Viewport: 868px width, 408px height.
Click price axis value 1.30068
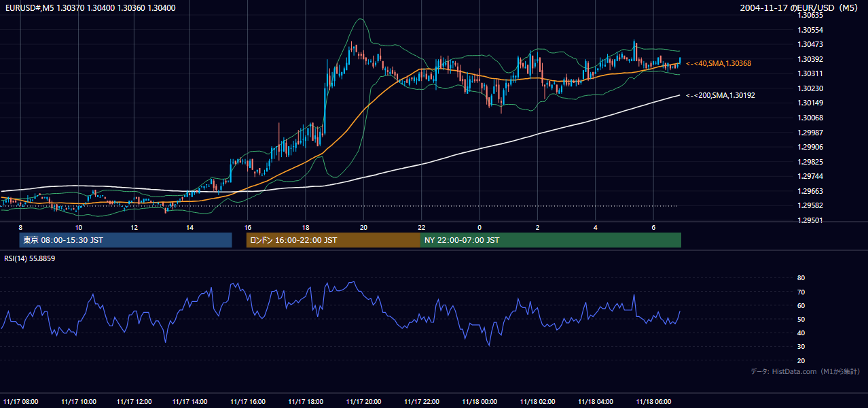point(810,118)
